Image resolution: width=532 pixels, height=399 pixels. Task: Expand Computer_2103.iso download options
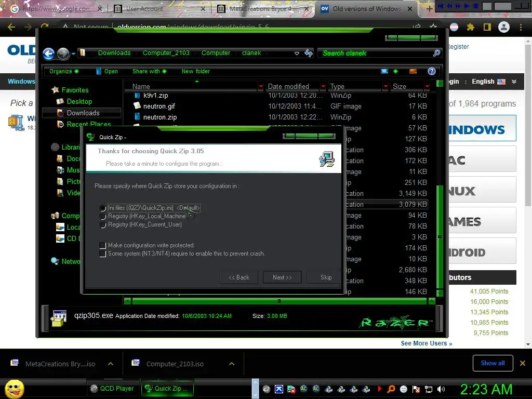pyautogui.click(x=231, y=364)
